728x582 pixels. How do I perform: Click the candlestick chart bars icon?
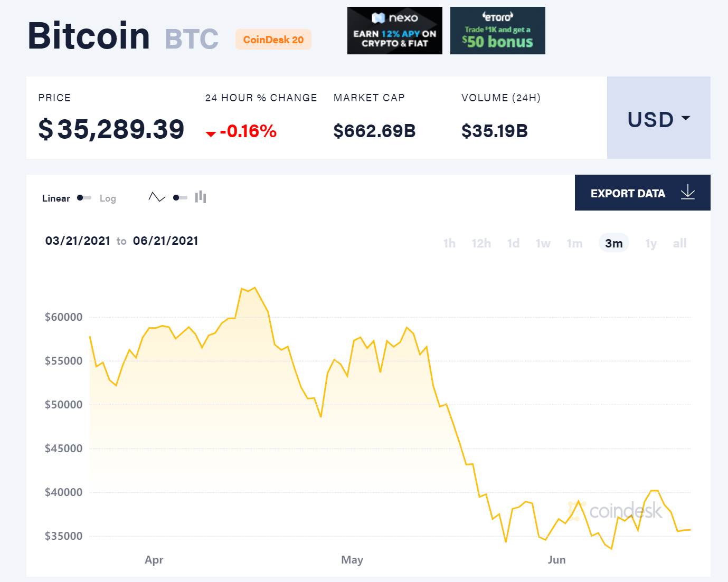(201, 197)
